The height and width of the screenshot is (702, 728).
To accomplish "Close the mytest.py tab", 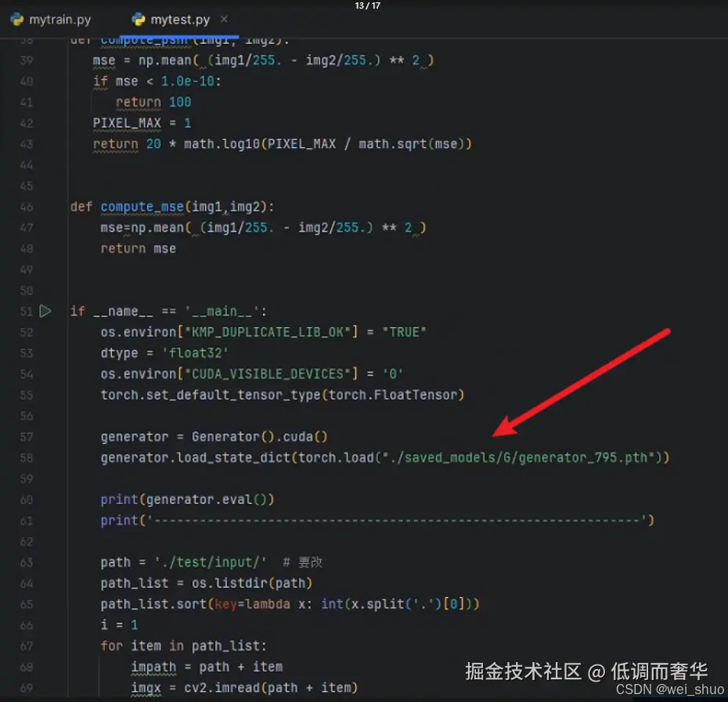I will click(224, 19).
